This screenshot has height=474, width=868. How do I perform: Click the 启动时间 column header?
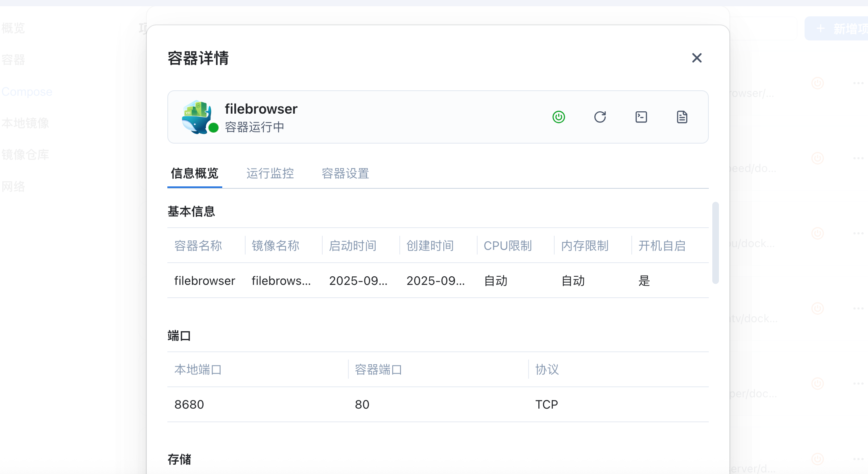[353, 246]
